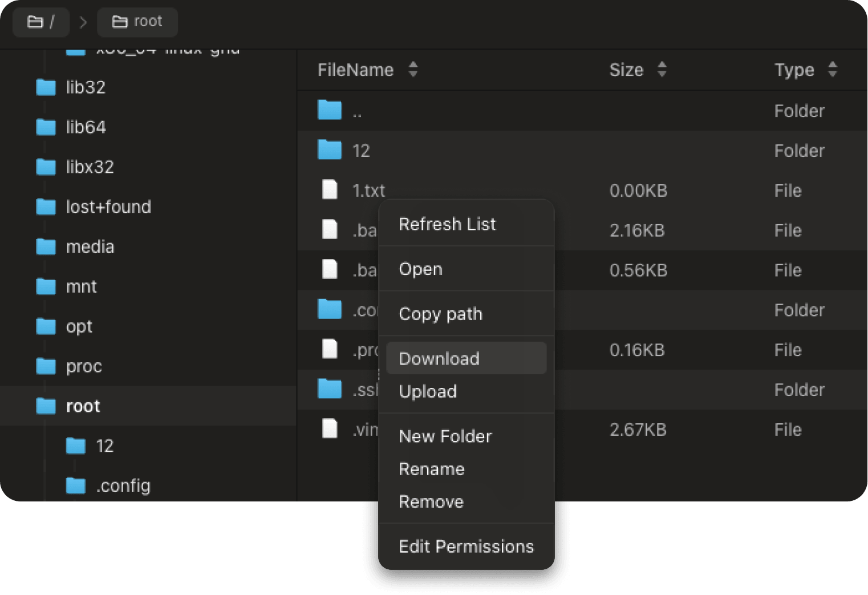Click the lib32 folder icon in sidebar

46,87
